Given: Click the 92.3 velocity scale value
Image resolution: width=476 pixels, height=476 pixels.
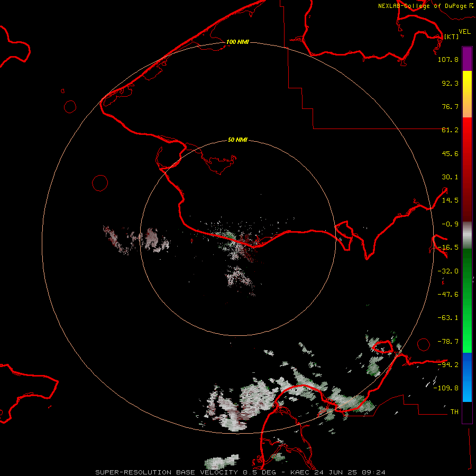Looking at the screenshot, I should (x=450, y=83).
